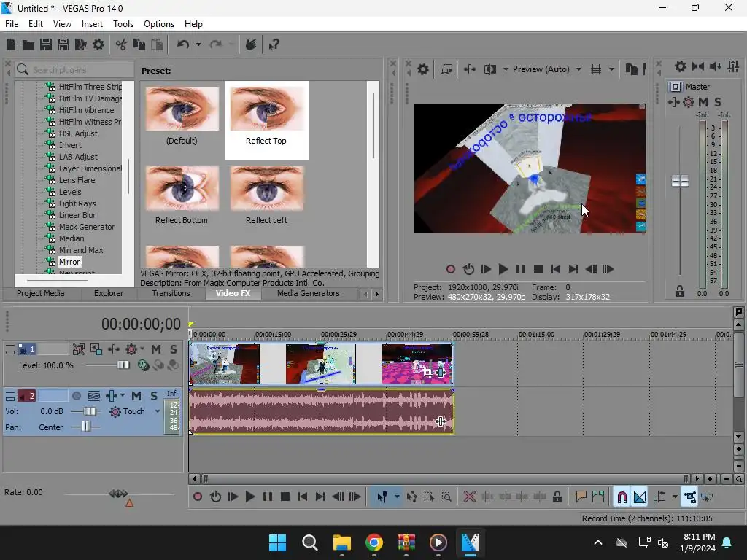Screen dimensions: 747x560
Task: Click the Copy icon in main toolbar
Action: [x=139, y=44]
